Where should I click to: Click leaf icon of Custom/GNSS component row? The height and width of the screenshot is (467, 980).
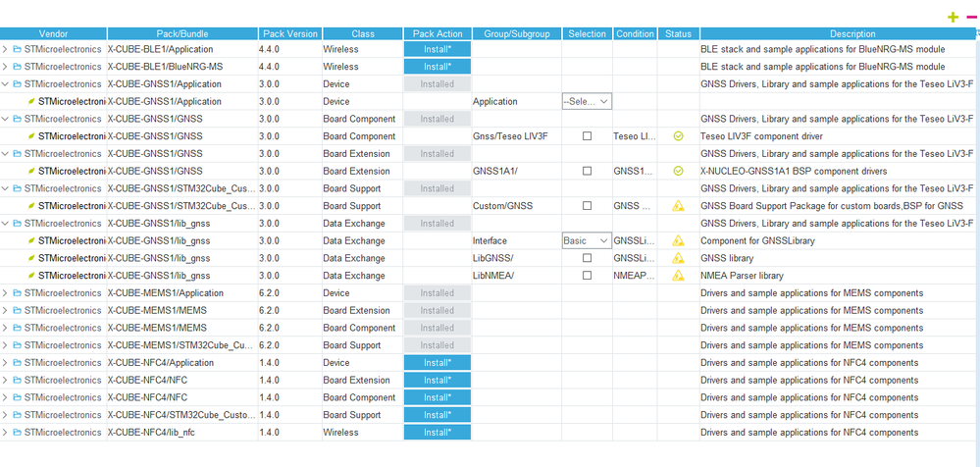(x=31, y=206)
